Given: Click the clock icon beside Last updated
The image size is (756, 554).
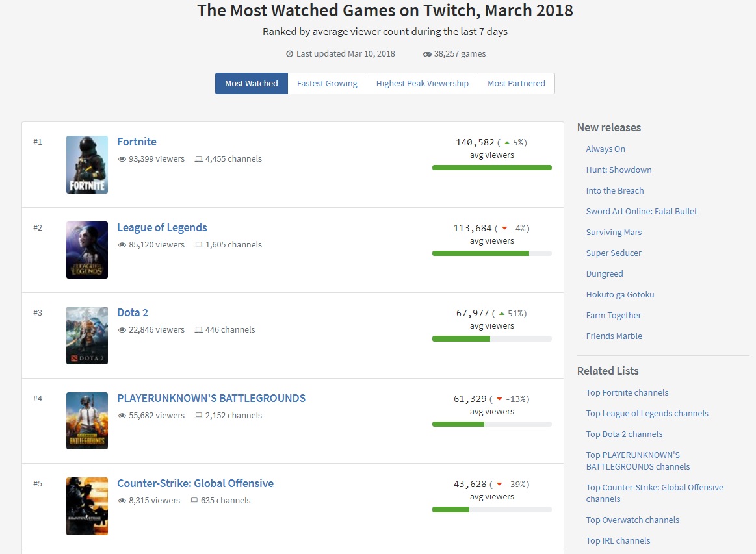Looking at the screenshot, I should 289,54.
